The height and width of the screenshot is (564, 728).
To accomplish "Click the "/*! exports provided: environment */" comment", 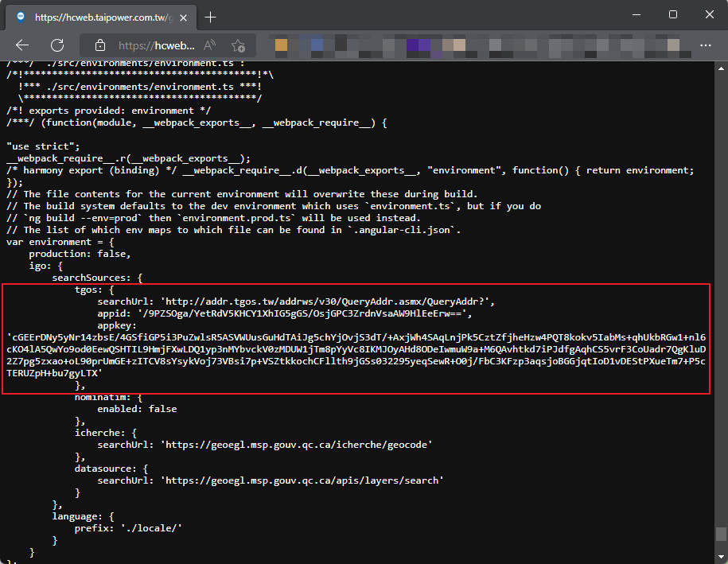I will coord(108,111).
